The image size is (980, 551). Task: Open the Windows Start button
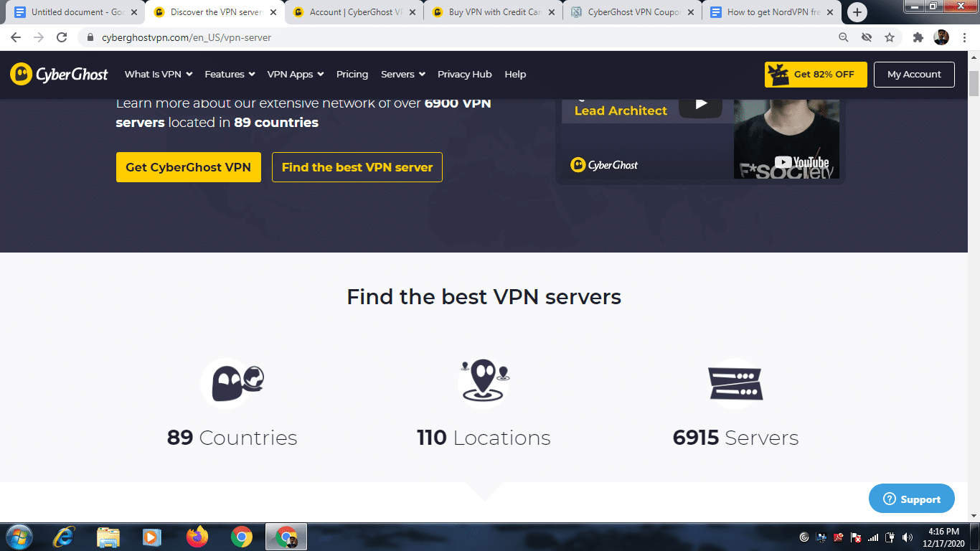pos(18,537)
